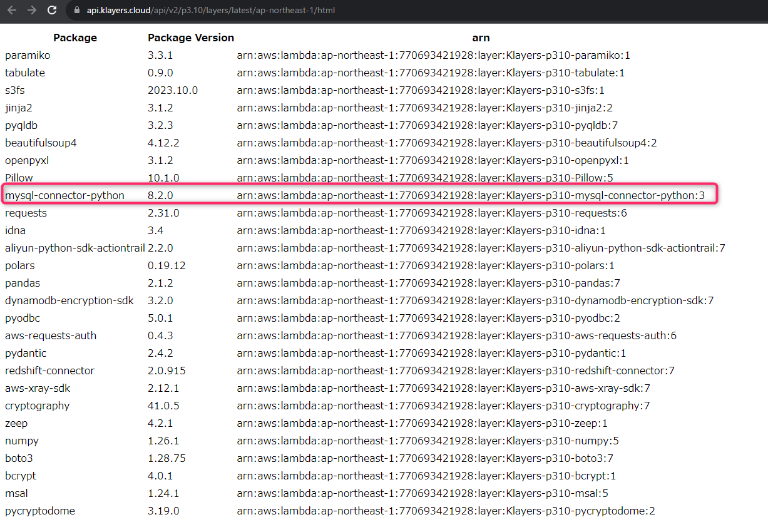Click the Package Version column header
Image resolution: width=768 pixels, height=532 pixels.
click(x=191, y=38)
